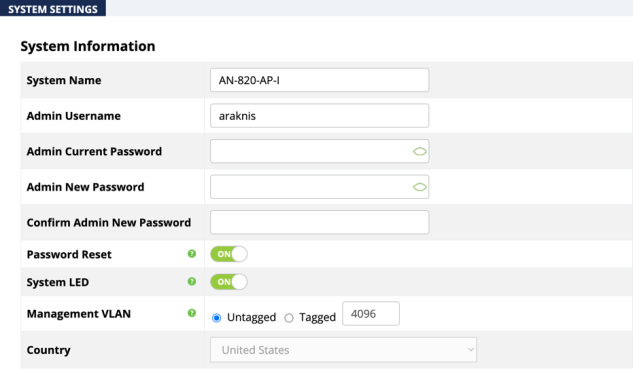Click the Confirm Admin New Password field
633x369 pixels.
[x=319, y=222]
